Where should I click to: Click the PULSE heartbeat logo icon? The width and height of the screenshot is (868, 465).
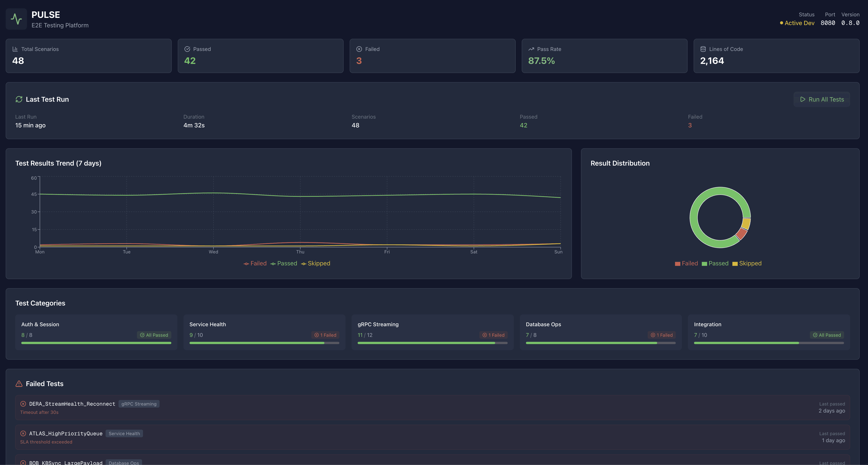16,19
